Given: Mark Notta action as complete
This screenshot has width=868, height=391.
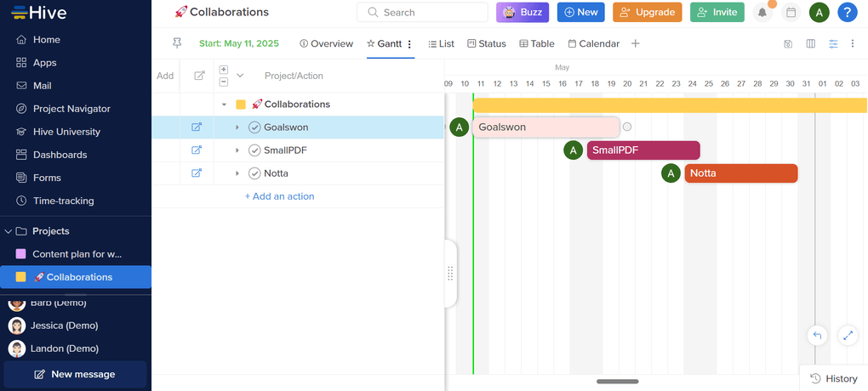Looking at the screenshot, I should 254,173.
